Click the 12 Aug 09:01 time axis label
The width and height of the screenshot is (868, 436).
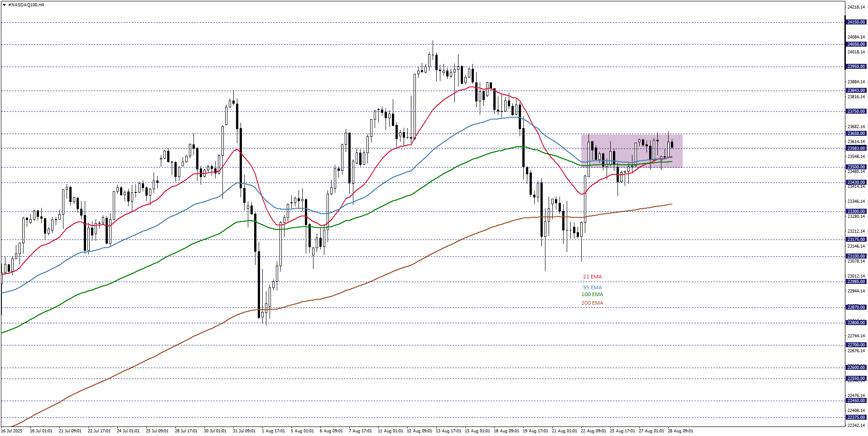tap(419, 431)
